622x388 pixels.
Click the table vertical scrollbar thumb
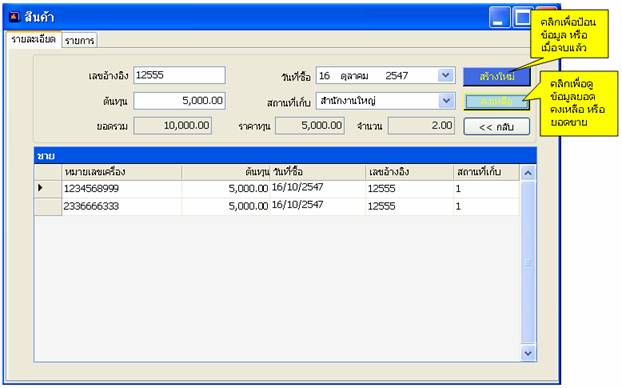coord(528,262)
